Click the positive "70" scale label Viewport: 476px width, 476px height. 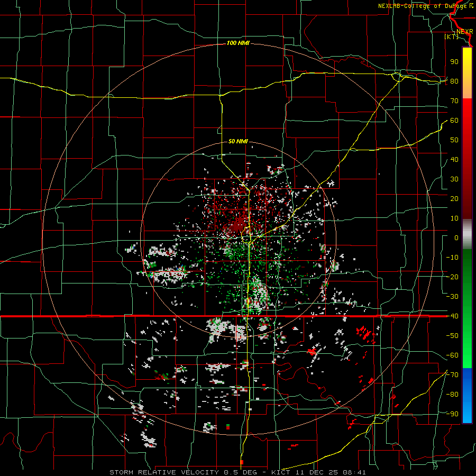454,101
